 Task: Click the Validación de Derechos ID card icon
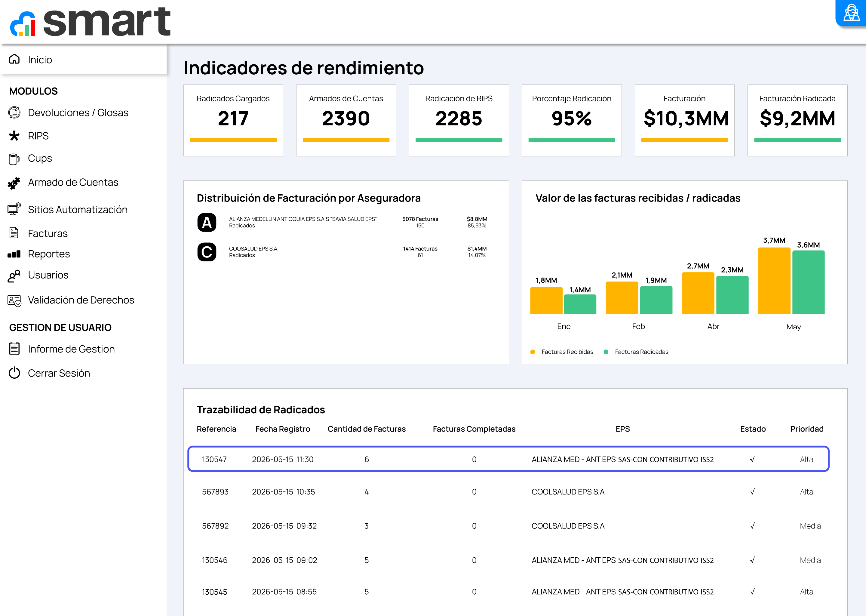[14, 301]
